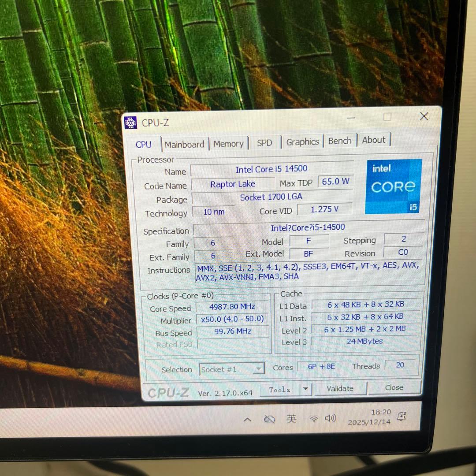Open the Bench tab
The image size is (476, 476).
340,140
